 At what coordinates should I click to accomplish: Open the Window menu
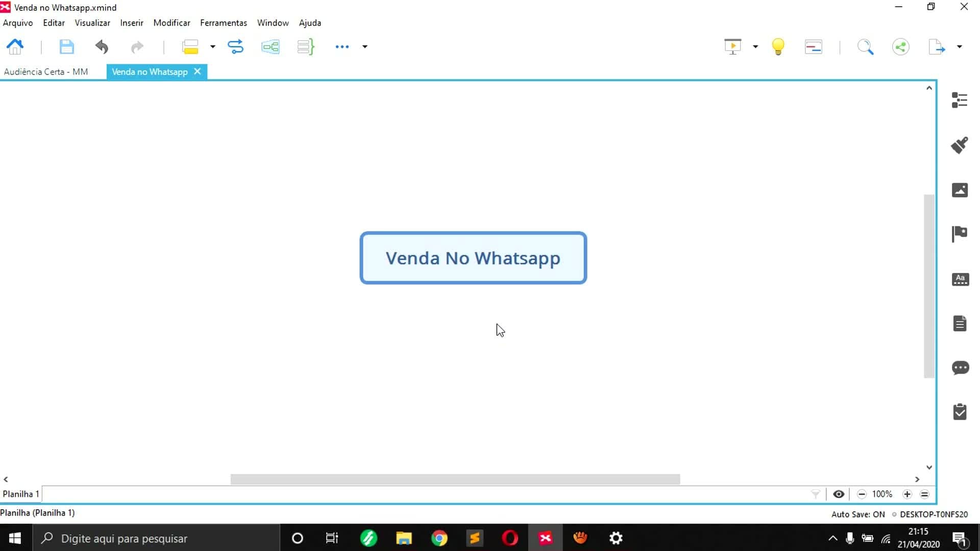coord(273,23)
